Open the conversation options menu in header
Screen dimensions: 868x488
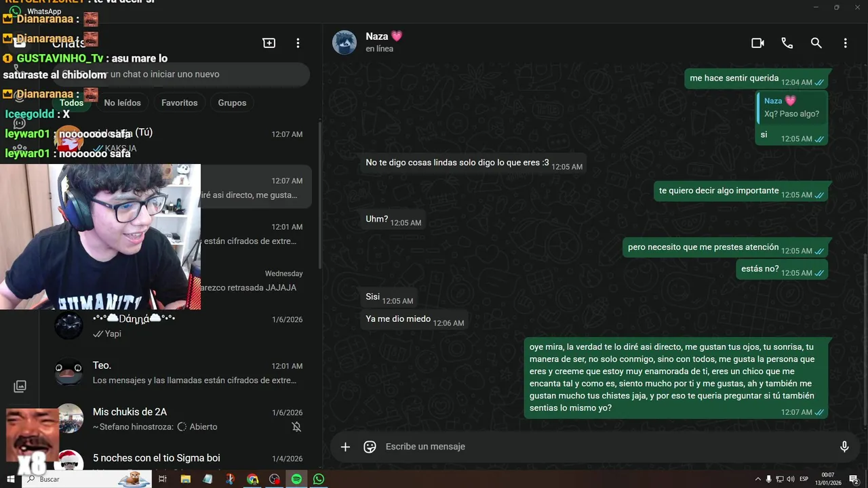pos(845,43)
